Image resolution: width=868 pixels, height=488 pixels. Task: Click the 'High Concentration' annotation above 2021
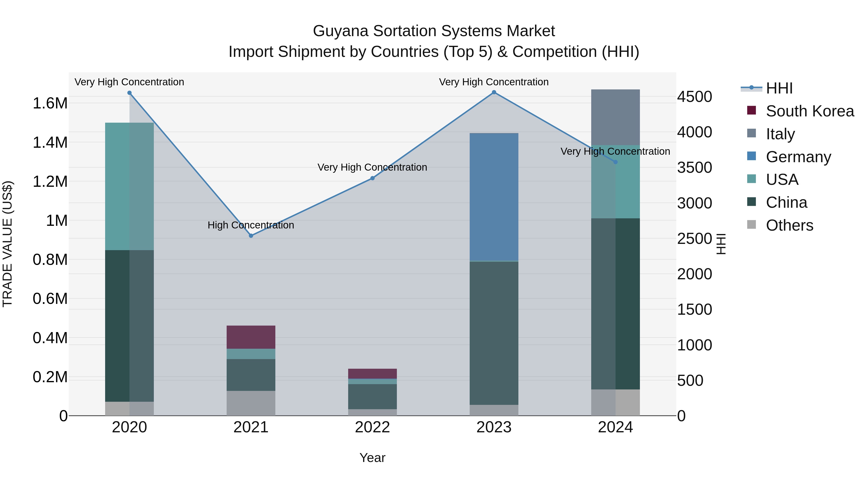coord(251,225)
